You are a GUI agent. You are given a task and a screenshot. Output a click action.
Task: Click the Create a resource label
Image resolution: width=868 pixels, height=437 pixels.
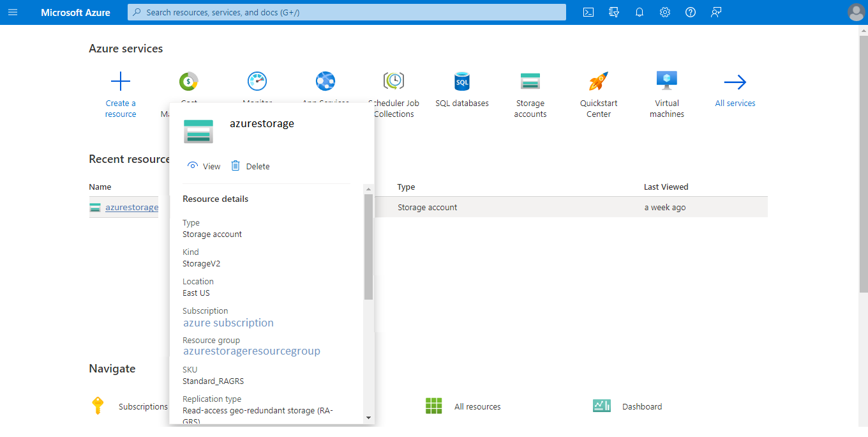pyautogui.click(x=121, y=109)
